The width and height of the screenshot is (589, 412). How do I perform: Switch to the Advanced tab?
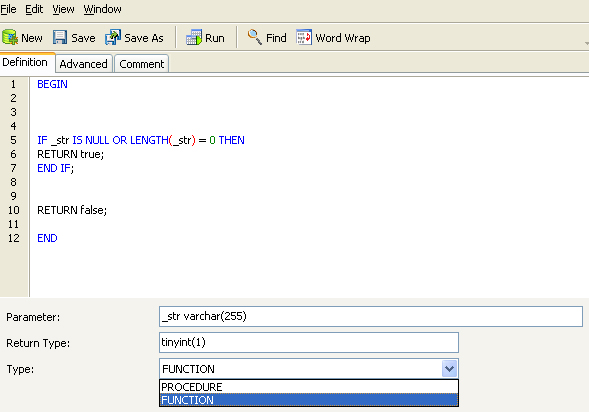(83, 64)
